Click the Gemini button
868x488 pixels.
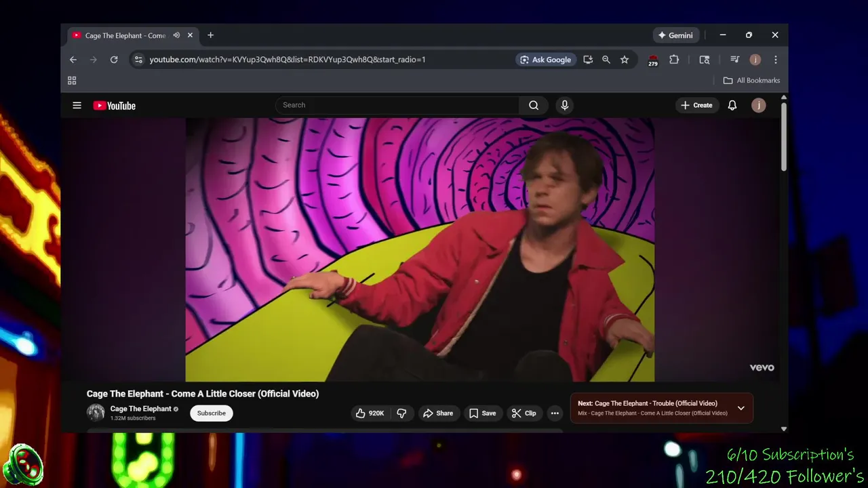[675, 35]
